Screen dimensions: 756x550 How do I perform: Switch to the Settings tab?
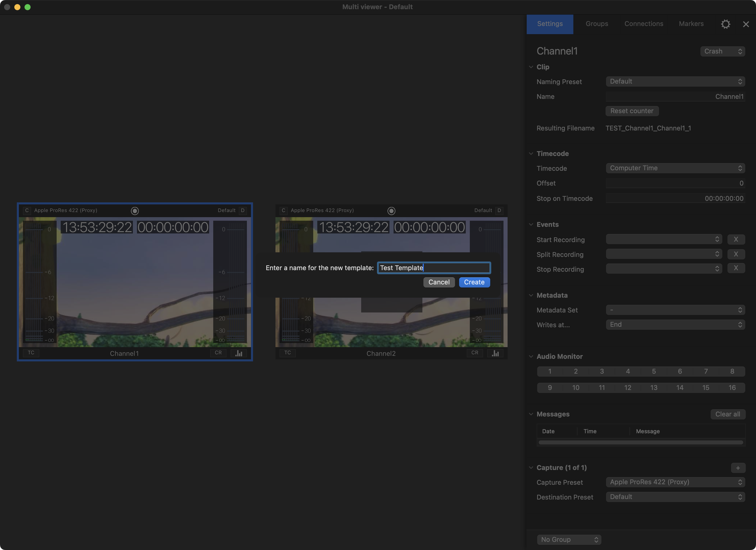(x=550, y=24)
